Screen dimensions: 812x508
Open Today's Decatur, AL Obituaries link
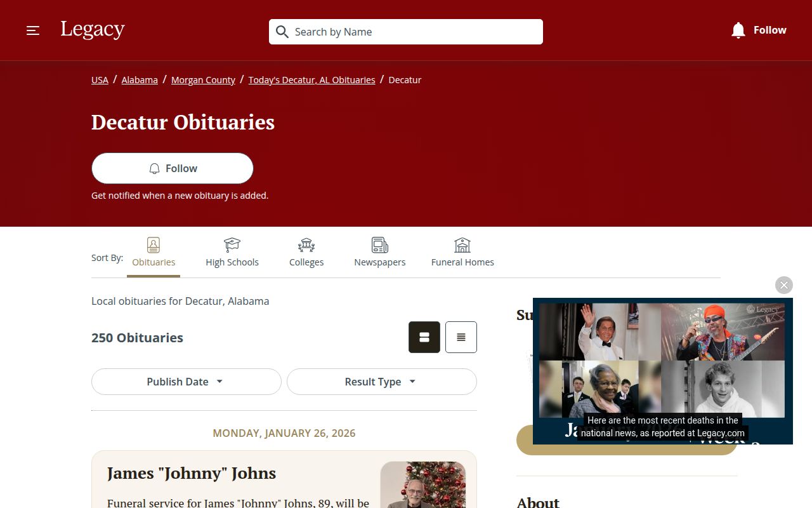pyautogui.click(x=312, y=80)
